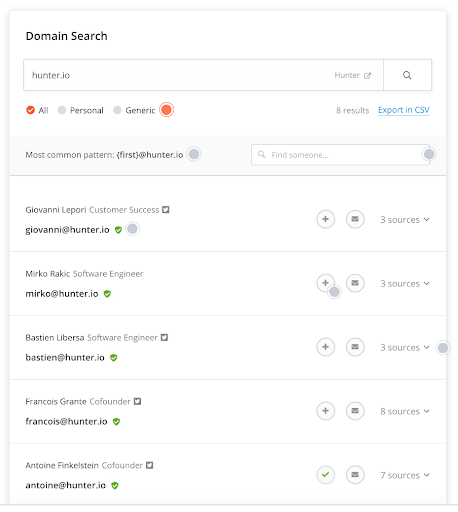Viewport: 458px width, 512px height.
Task: Click the antoine@hunter.io email address
Action: point(66,485)
